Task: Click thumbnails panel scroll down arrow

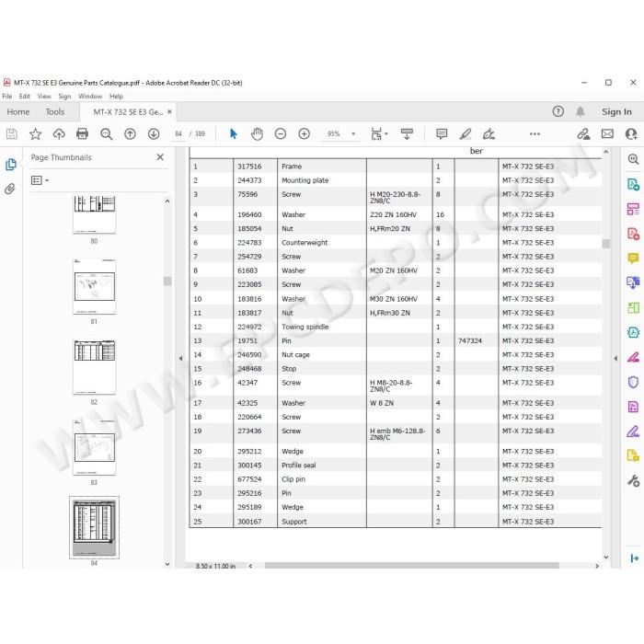Action: click(167, 564)
